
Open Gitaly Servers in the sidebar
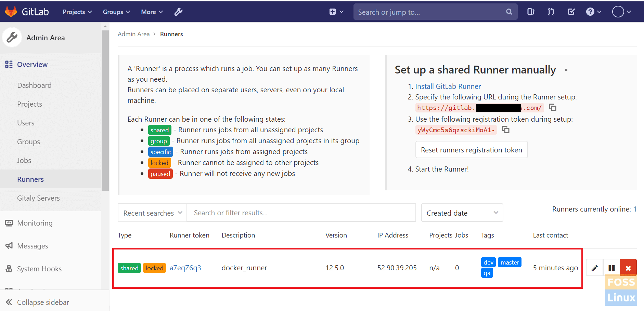38,198
